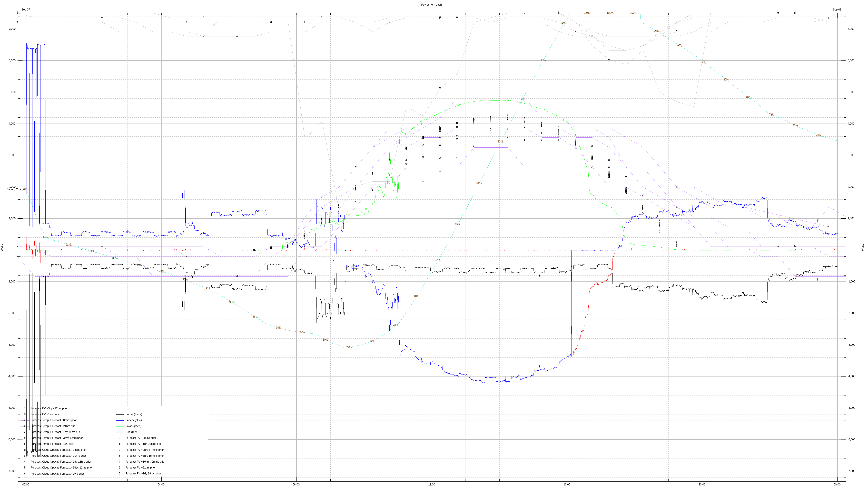Click legend entry "Forecast Temp. Forecast ~3dys 12hrs prior"
This screenshot has height=488, width=868.
pyautogui.click(x=56, y=438)
